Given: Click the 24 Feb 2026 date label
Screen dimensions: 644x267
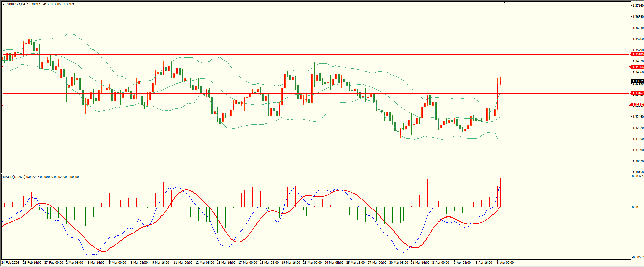Looking at the screenshot, I should (x=10, y=263).
